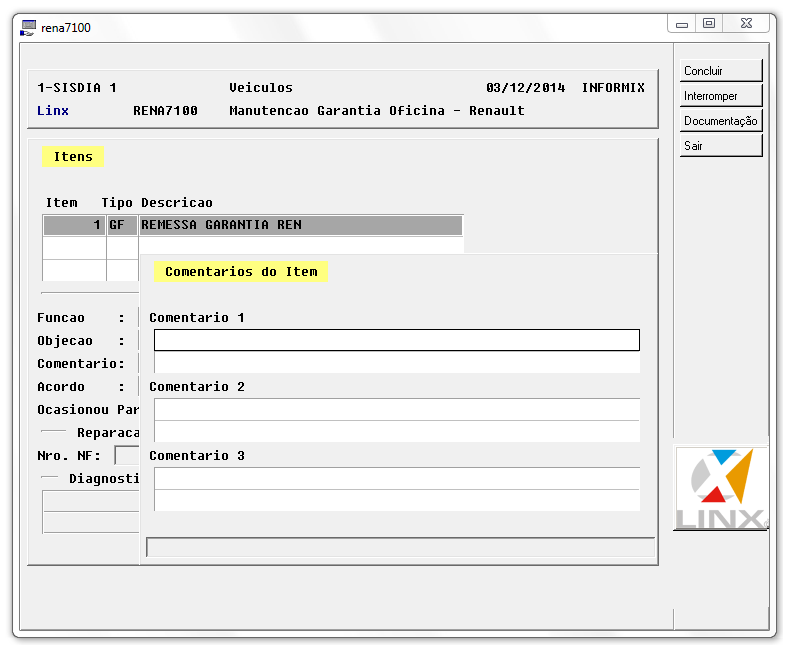Click second line of Comentario 1 field

[x=397, y=362]
